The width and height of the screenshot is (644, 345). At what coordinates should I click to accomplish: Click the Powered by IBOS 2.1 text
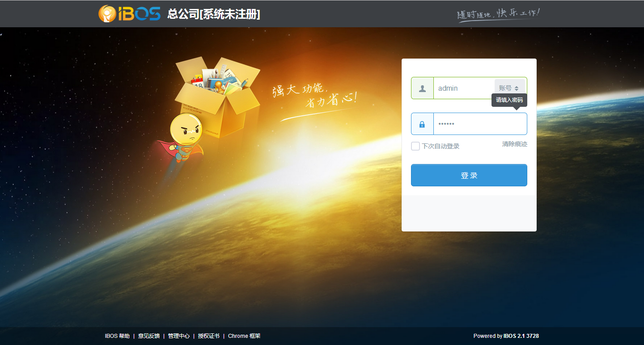coord(506,336)
